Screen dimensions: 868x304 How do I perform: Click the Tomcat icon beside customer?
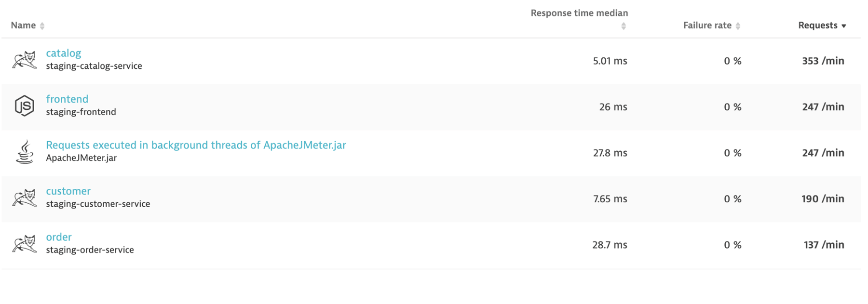tap(25, 197)
